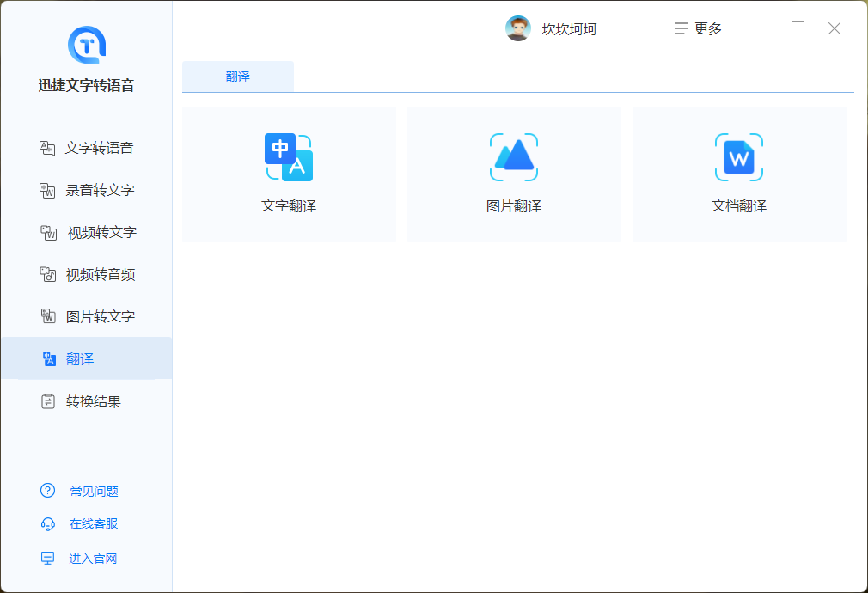Open the 文字翻译 icon tile

tap(289, 157)
